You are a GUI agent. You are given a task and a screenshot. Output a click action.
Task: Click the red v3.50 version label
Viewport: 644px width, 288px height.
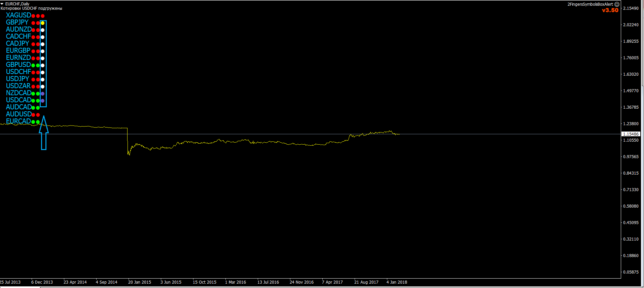point(610,10)
